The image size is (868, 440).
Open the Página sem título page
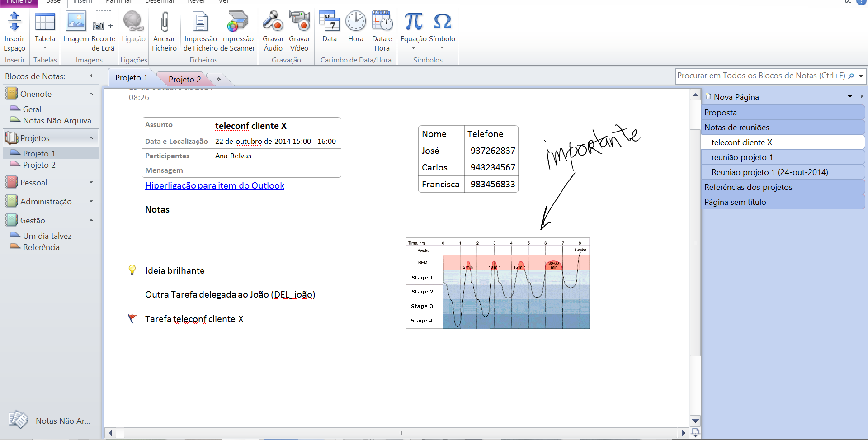783,202
